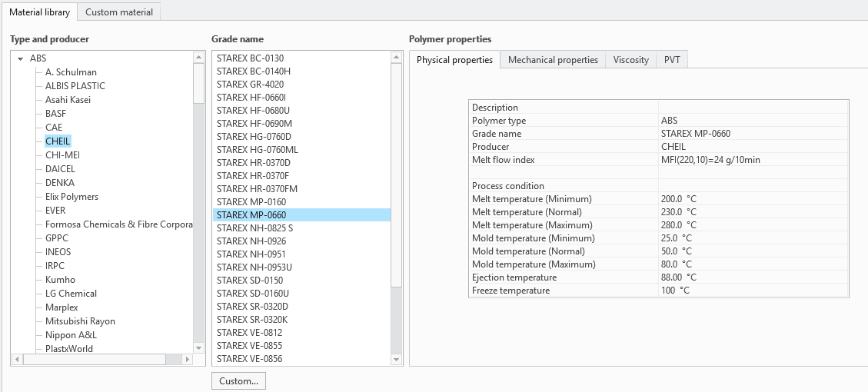Image resolution: width=868 pixels, height=392 pixels.
Task: Choose grade STAREX HG-0760ML
Action: click(301, 149)
